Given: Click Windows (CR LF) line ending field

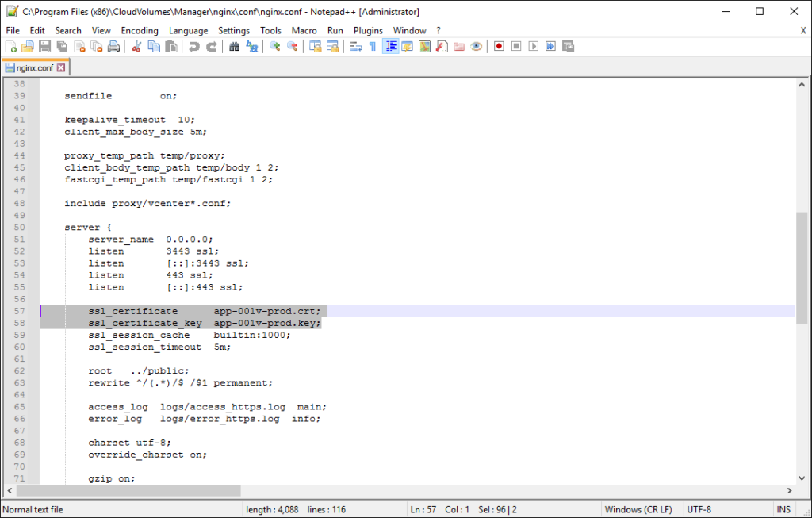Looking at the screenshot, I should click(639, 509).
